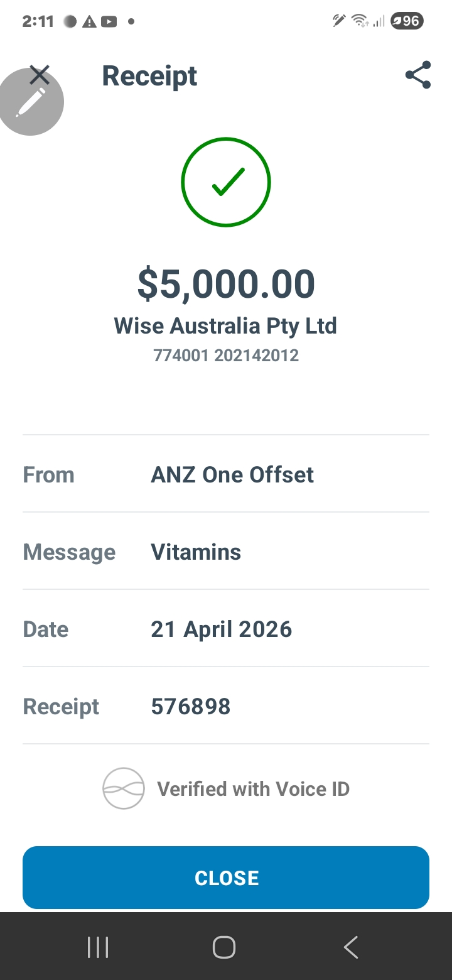Tap the green checkmark success icon
Viewport: 452px width, 980px height.
[226, 182]
